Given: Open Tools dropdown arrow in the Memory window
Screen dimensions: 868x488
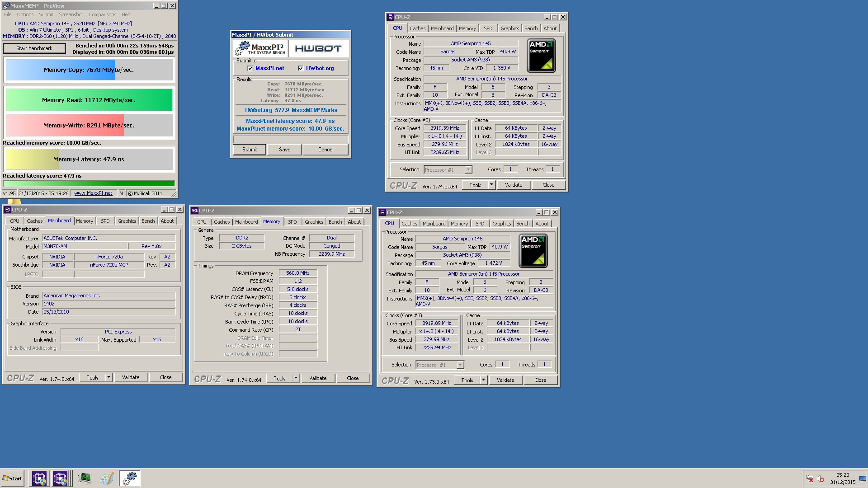Looking at the screenshot, I should click(296, 378).
